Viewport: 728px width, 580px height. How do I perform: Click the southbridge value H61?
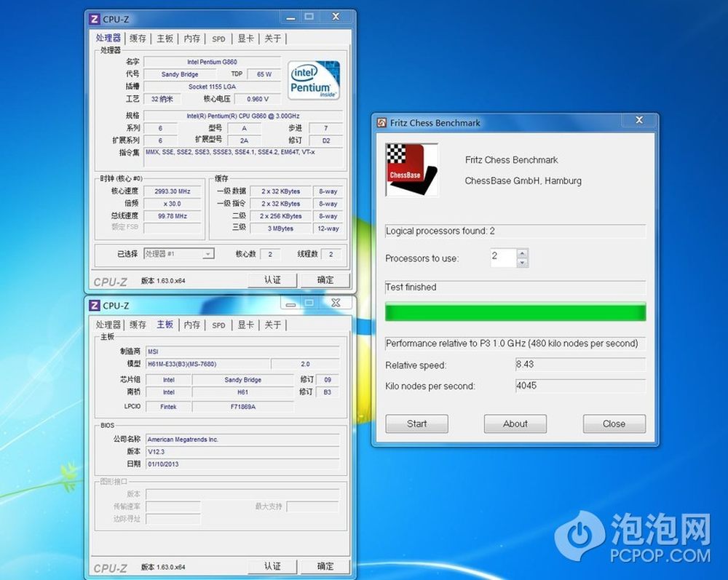click(243, 392)
